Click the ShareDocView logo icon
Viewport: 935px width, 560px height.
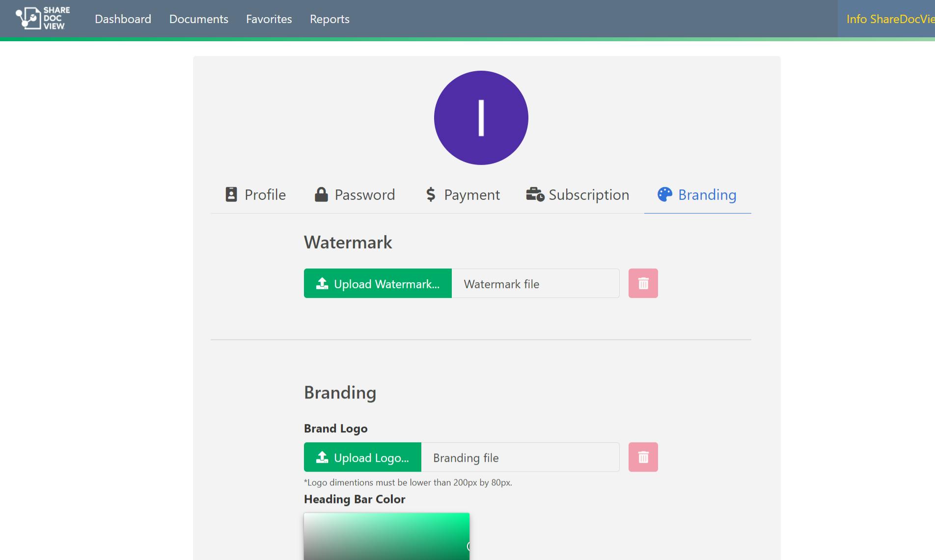(43, 18)
